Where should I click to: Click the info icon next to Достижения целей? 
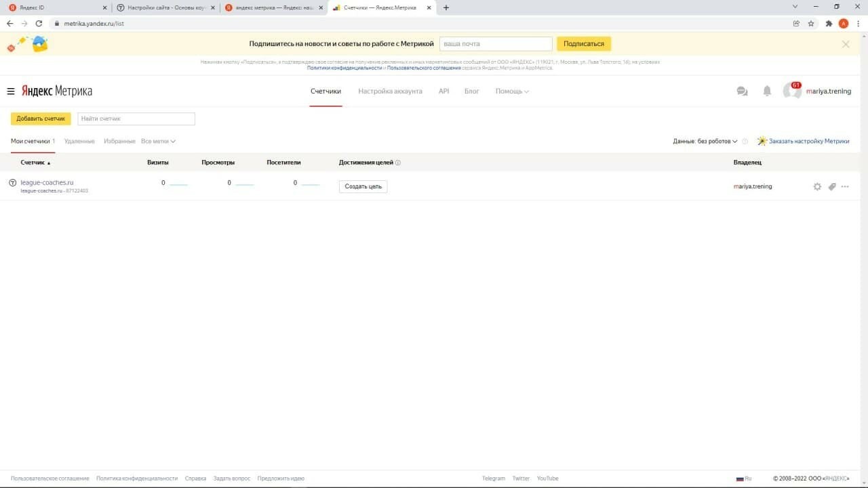(398, 163)
